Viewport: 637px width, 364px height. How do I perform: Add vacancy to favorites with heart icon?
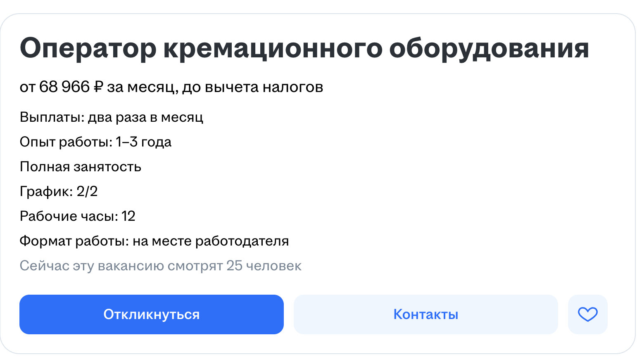[x=587, y=314]
